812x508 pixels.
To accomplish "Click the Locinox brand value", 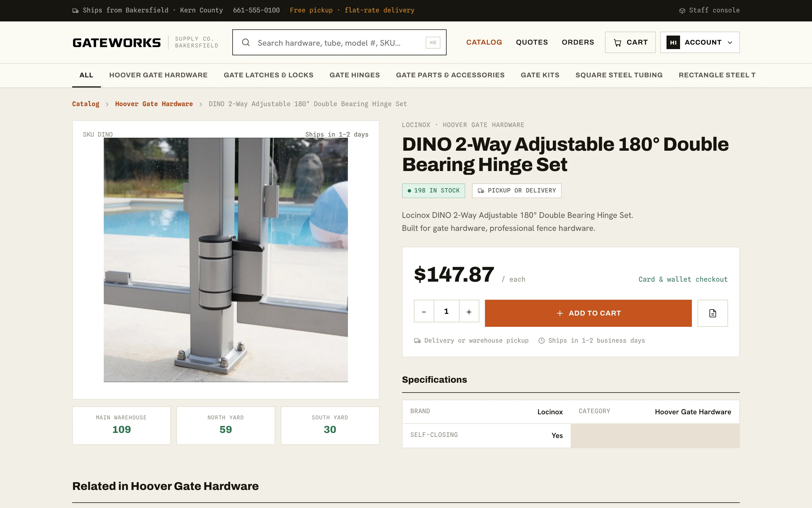I will 550,412.
